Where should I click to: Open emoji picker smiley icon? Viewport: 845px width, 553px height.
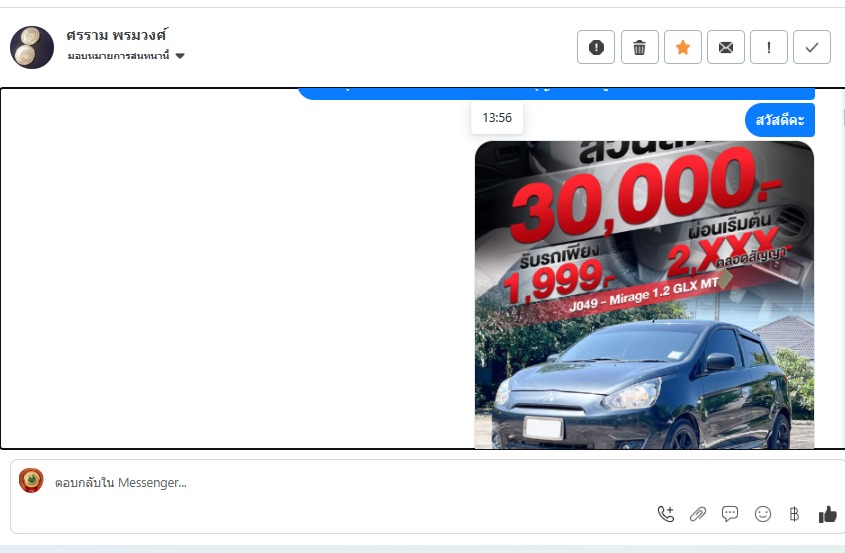[x=763, y=514]
